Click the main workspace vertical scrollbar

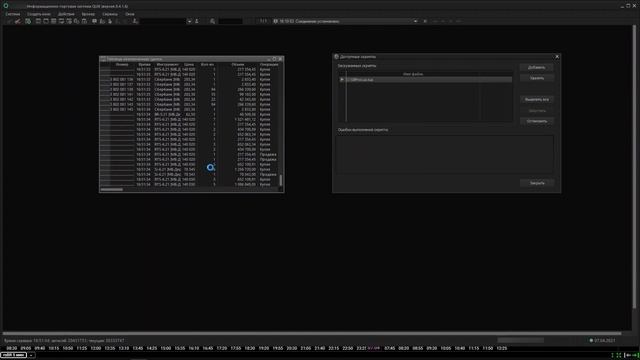click(x=634, y=167)
